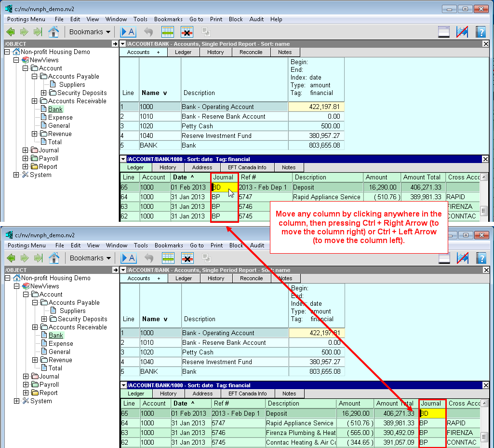The width and height of the screenshot is (494, 448).
Task: Click the blue help book icon in top toolbar
Action: click(x=480, y=32)
